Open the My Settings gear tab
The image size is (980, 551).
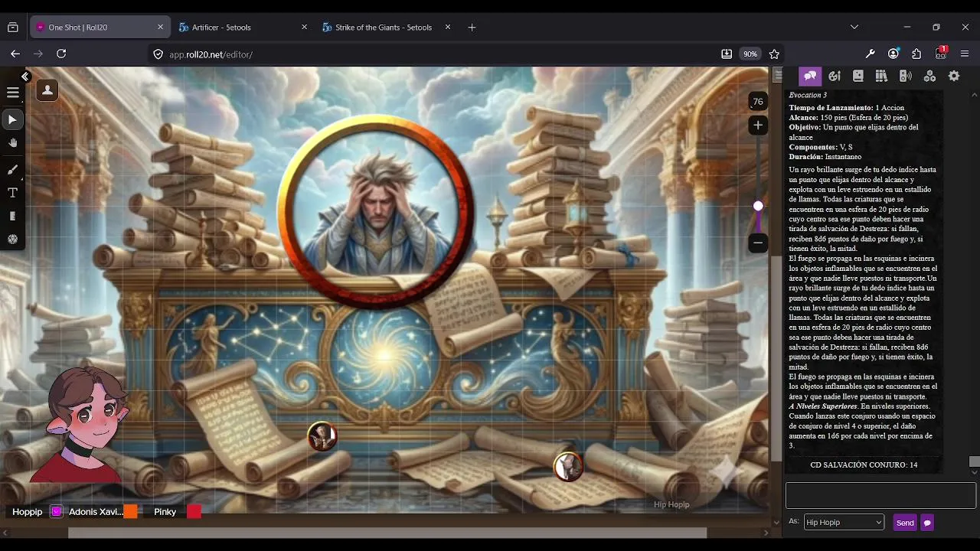click(954, 76)
